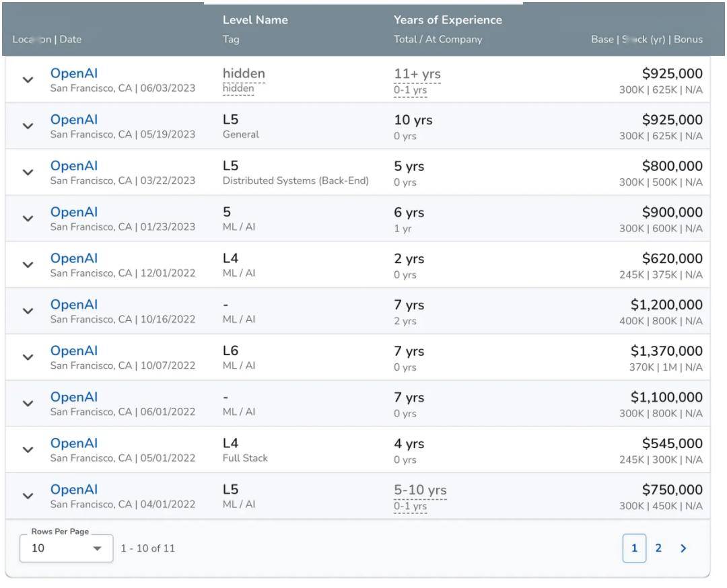The width and height of the screenshot is (727, 588).
Task: Click the 300K | 500K | N/A breakdown
Action: coord(661,182)
